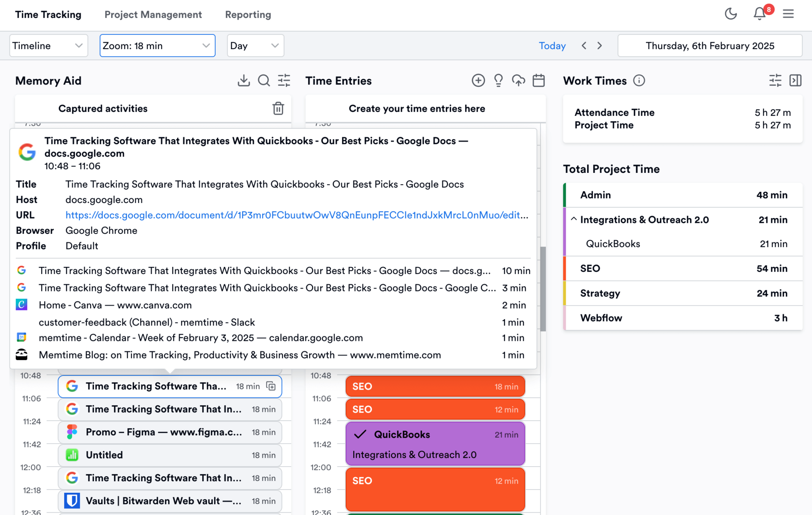The height and width of the screenshot is (515, 812).
Task: Click Attendance Time 5 h 27 m
Action: 683,113
